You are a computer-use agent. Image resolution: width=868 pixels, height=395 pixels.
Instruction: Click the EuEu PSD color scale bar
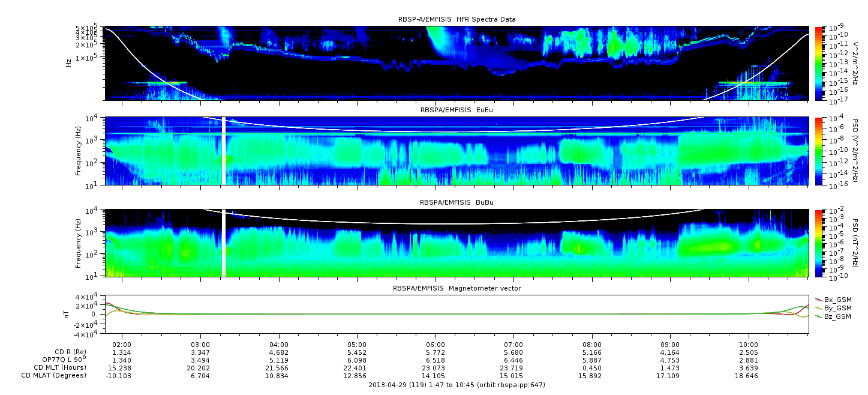[819, 151]
